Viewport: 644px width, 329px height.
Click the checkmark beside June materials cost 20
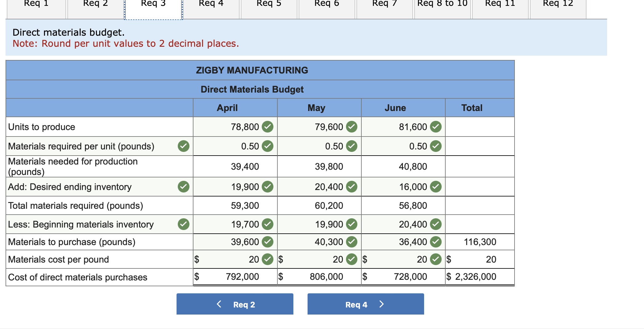point(435,259)
